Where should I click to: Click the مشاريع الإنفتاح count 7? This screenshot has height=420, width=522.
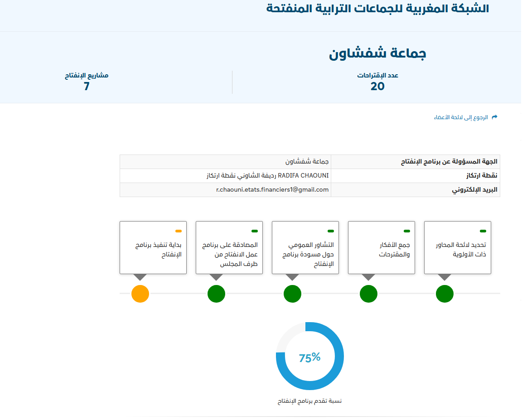point(87,87)
